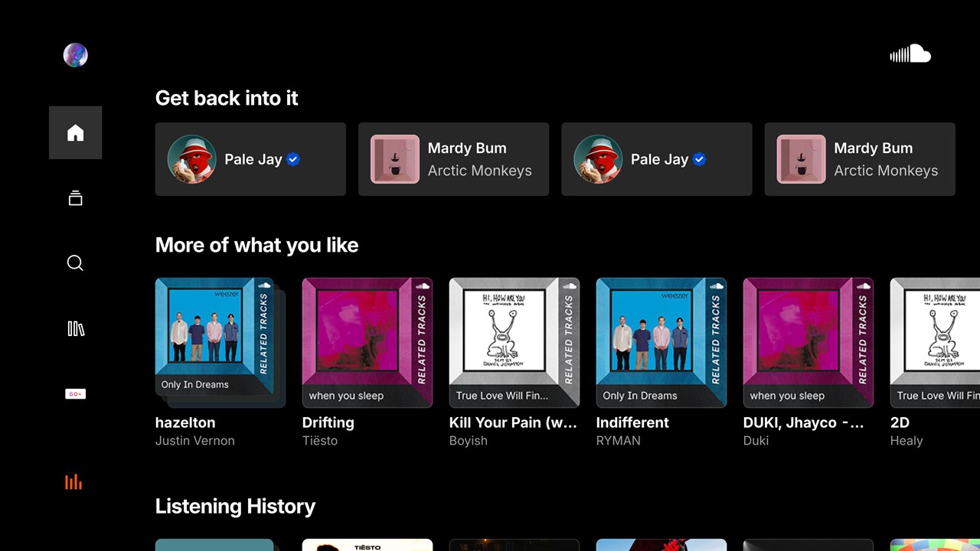The height and width of the screenshot is (551, 980).
Task: Select Pale Jay's avatar on the second card
Action: pos(598,159)
